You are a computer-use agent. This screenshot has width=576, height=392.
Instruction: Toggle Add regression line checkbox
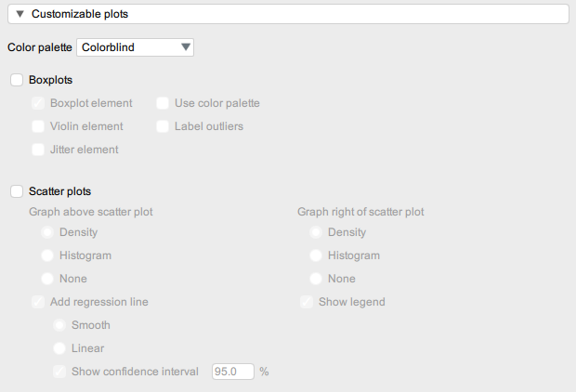point(38,302)
